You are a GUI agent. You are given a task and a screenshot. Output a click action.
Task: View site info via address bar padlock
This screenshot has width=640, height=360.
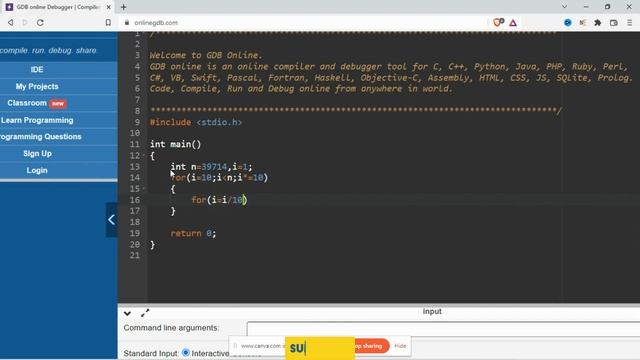tap(127, 23)
